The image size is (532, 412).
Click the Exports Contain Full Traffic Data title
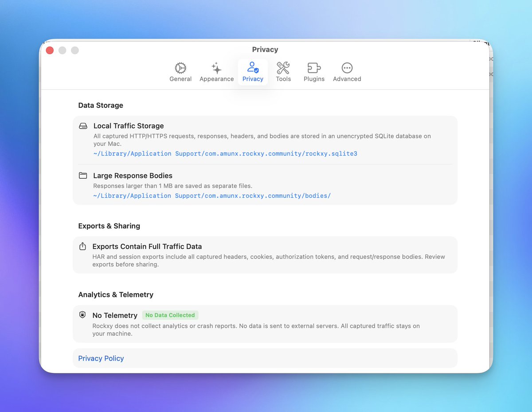pyautogui.click(x=147, y=247)
